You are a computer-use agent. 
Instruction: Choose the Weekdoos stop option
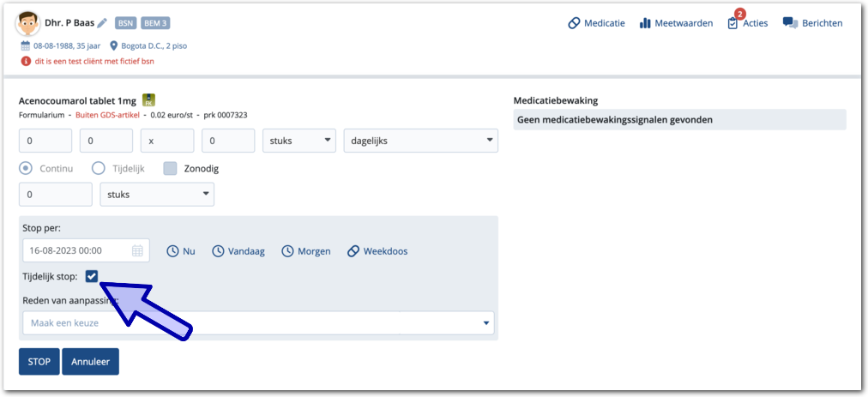click(377, 251)
